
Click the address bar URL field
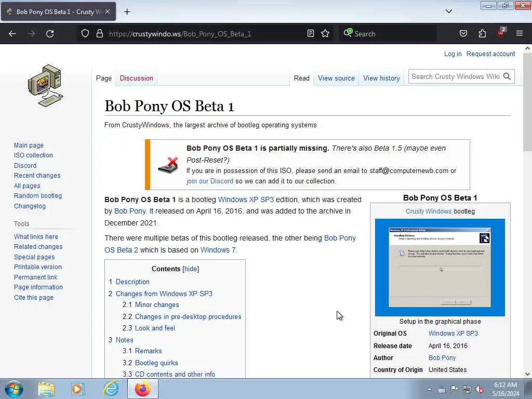click(x=205, y=34)
